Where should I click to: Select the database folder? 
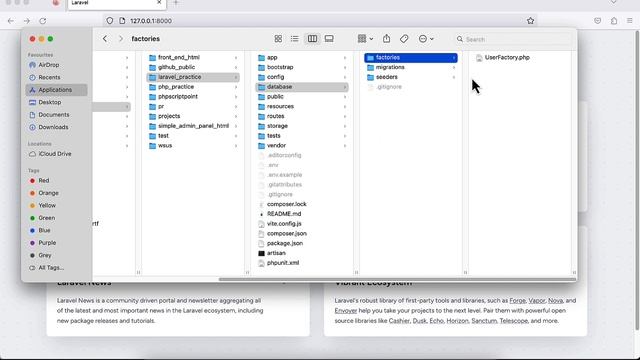point(302,87)
